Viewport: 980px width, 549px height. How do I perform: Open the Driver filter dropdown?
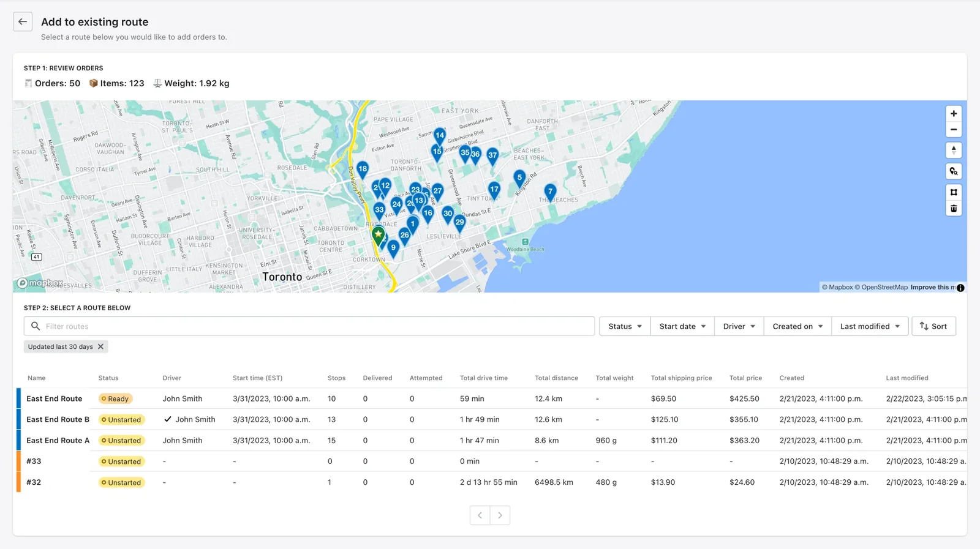739,326
